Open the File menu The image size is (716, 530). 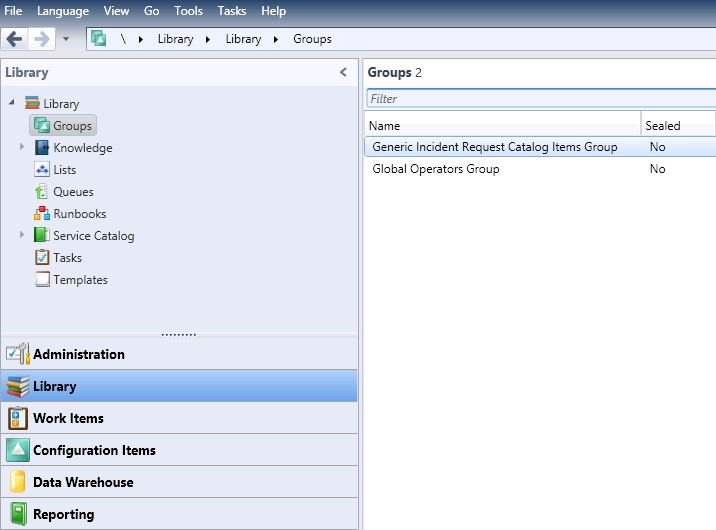click(13, 11)
